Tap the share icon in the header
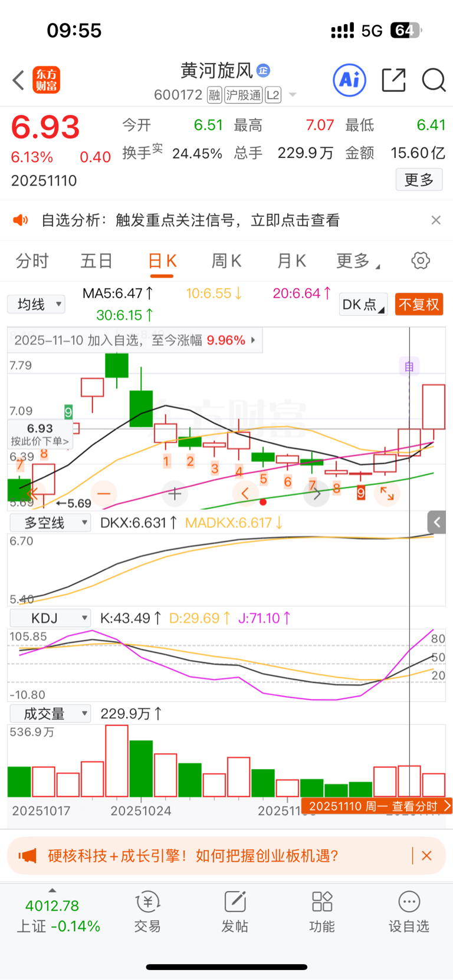453x980 pixels. 393,80
